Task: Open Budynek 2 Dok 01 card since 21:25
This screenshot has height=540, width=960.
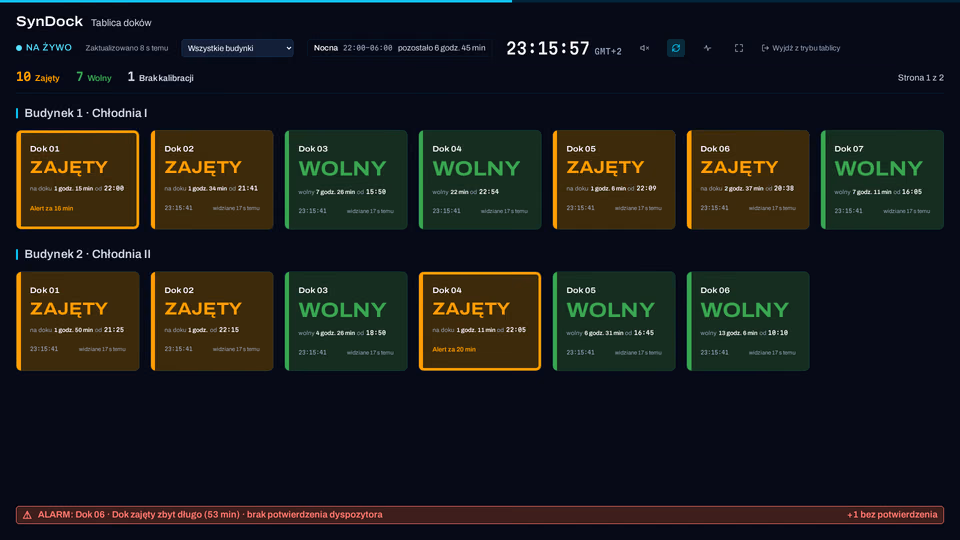Action: click(78, 321)
